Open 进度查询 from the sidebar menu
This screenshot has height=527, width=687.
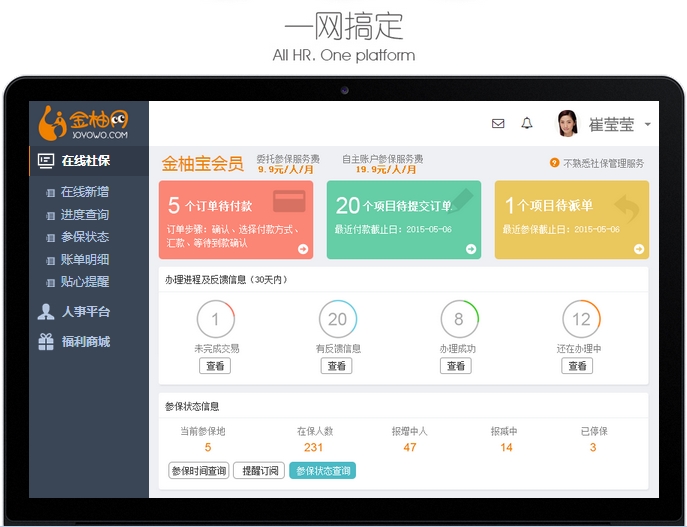[85, 215]
